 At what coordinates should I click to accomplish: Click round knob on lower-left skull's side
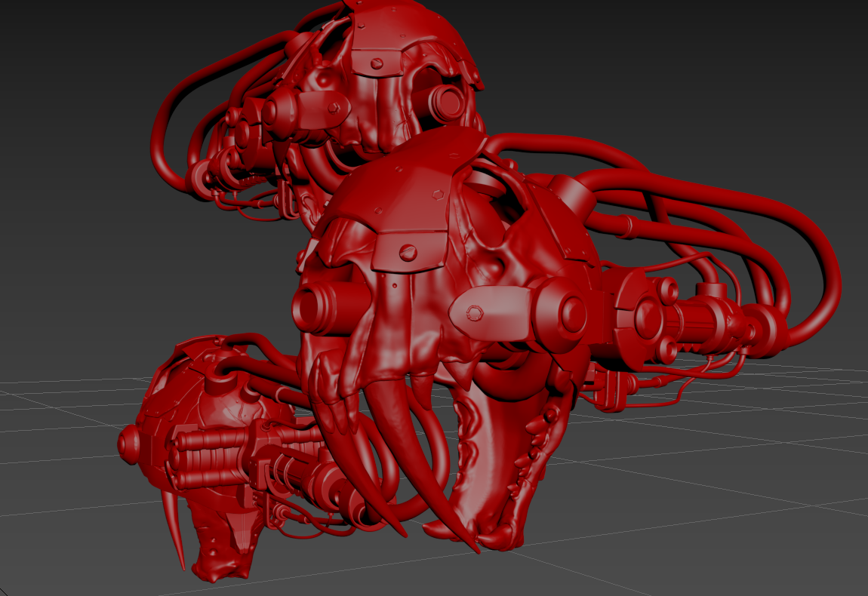coord(128,444)
